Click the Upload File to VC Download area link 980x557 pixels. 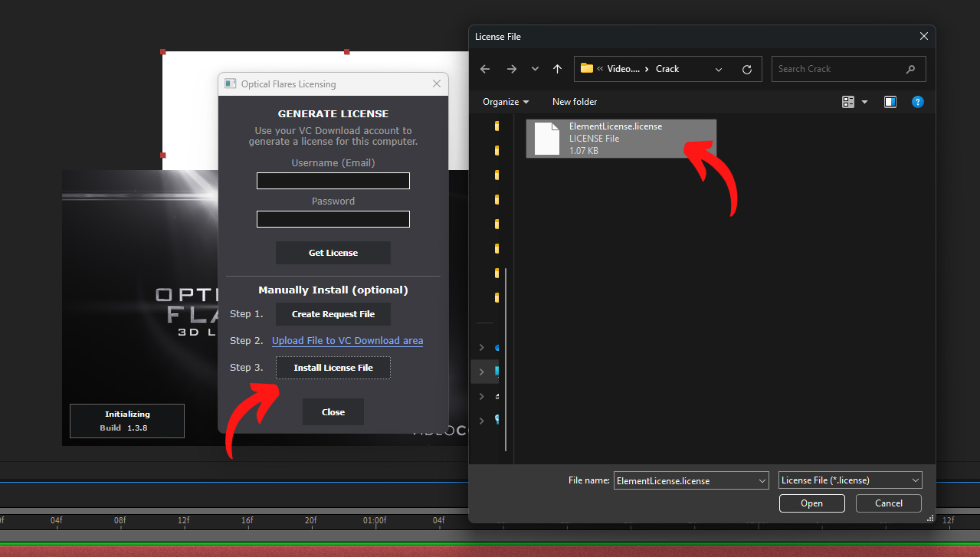[x=347, y=340]
